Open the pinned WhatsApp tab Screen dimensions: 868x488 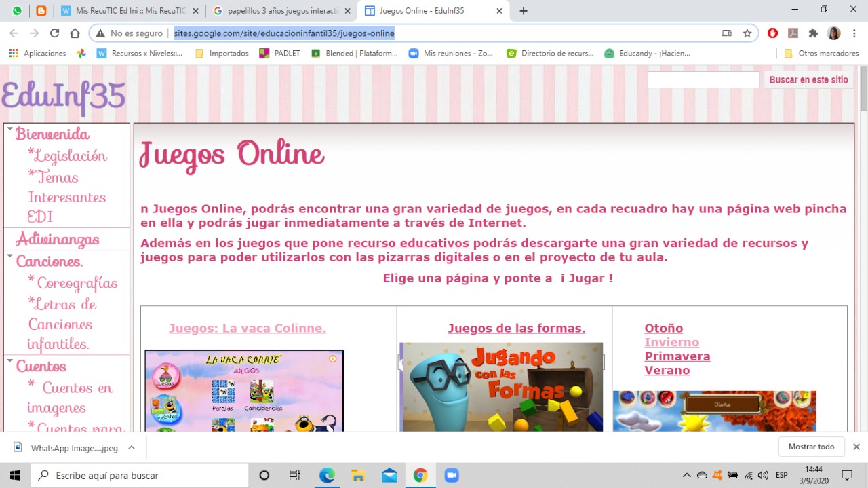point(17,11)
